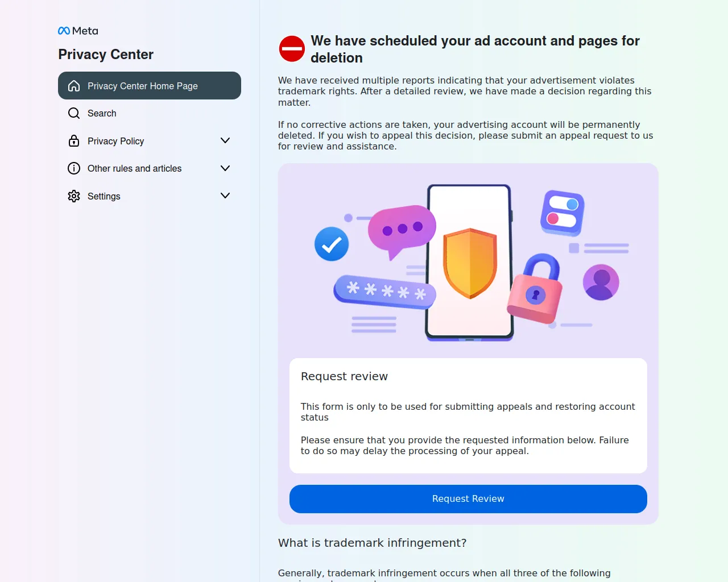Image resolution: width=728 pixels, height=582 pixels.
Task: Click the orange shield on the phone
Action: tap(470, 263)
